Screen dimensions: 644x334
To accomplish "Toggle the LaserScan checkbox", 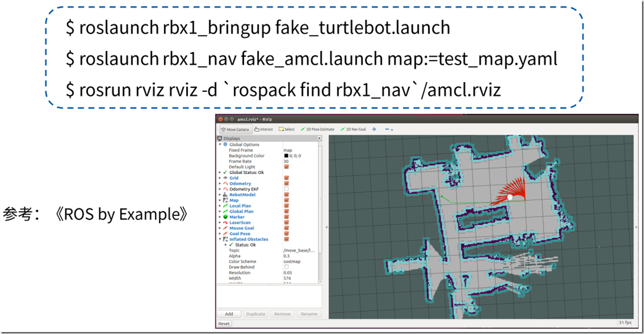I will coord(286,223).
